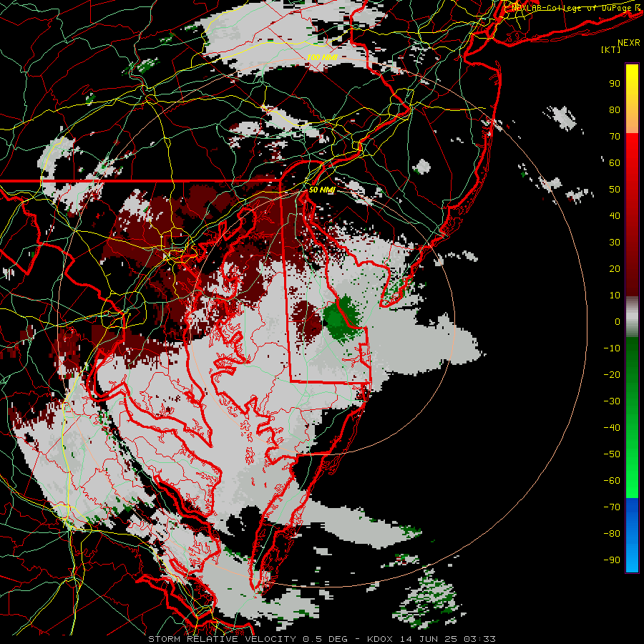Click the 'STORM RELATIVE VELOCITY 0.5 DEG' caption

(x=248, y=639)
